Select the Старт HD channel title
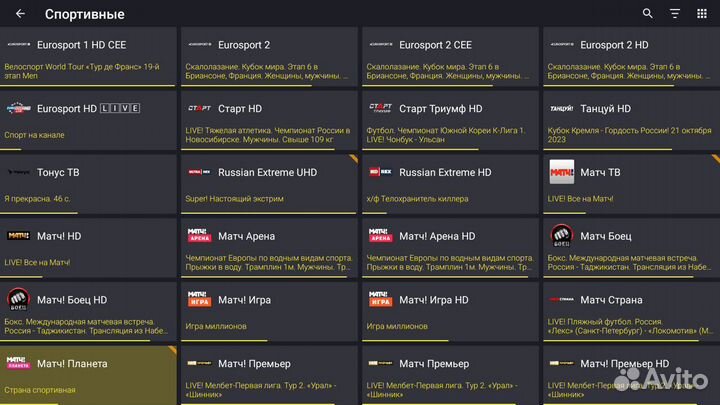Image resolution: width=720 pixels, height=405 pixels. 240,109
